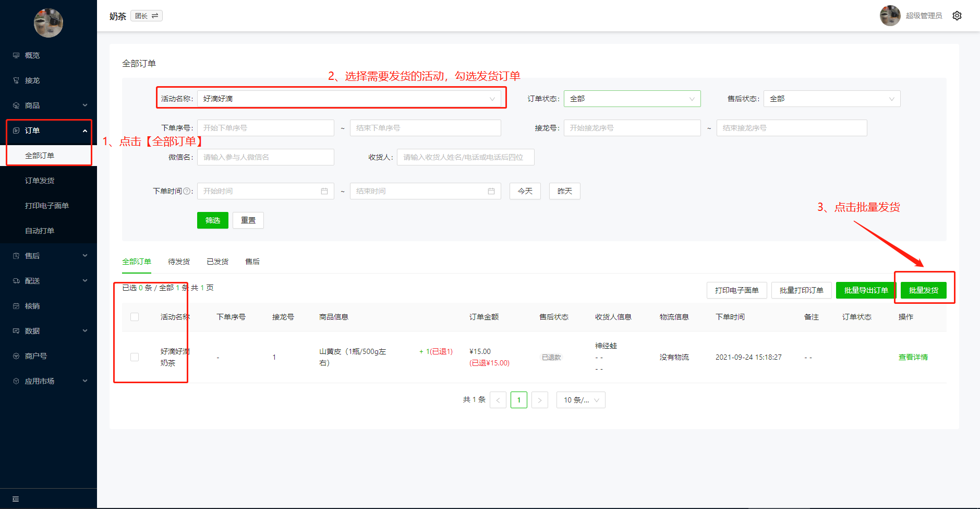Click help icon next to 下单时间

coord(187,191)
